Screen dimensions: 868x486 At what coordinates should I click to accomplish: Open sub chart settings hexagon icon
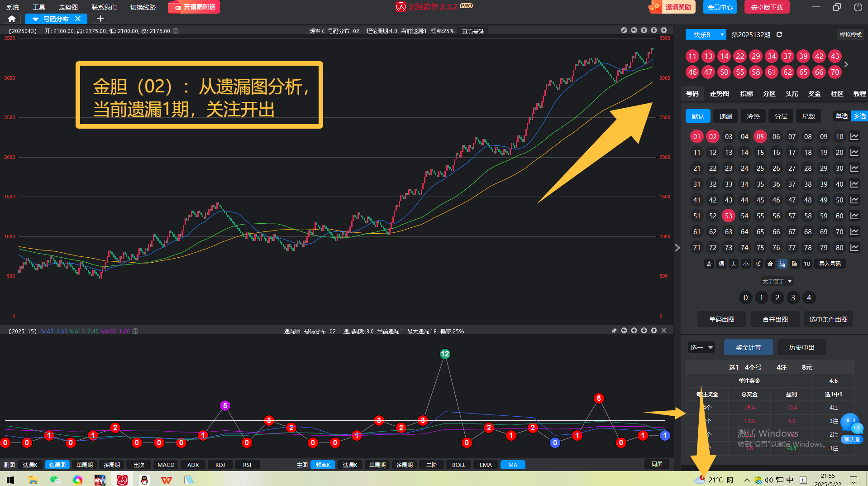[654, 331]
